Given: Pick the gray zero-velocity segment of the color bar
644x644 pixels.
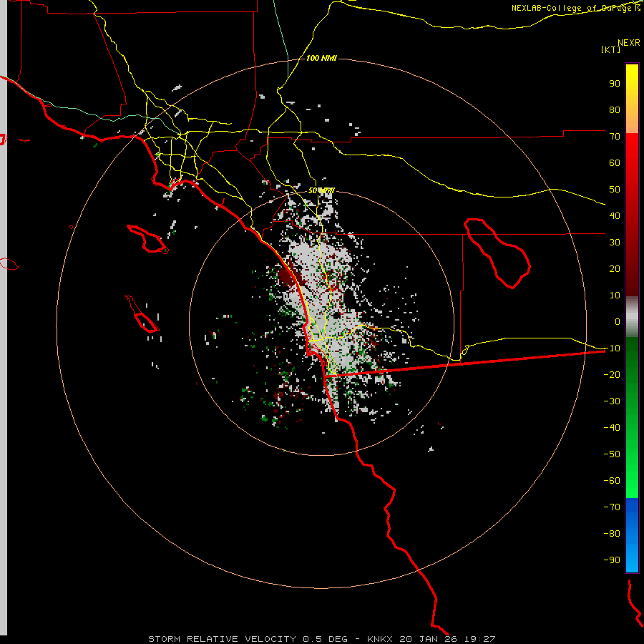Looking at the screenshot, I should (632, 317).
